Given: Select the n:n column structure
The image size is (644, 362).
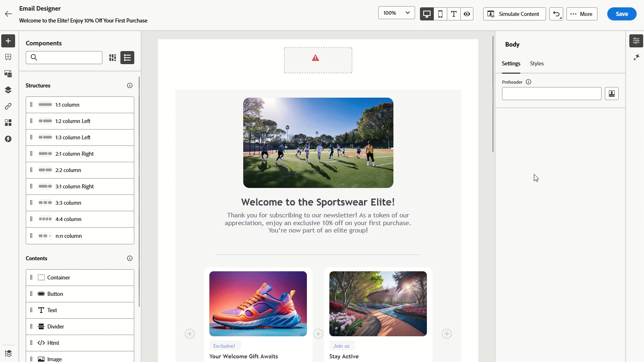Looking at the screenshot, I should point(80,236).
